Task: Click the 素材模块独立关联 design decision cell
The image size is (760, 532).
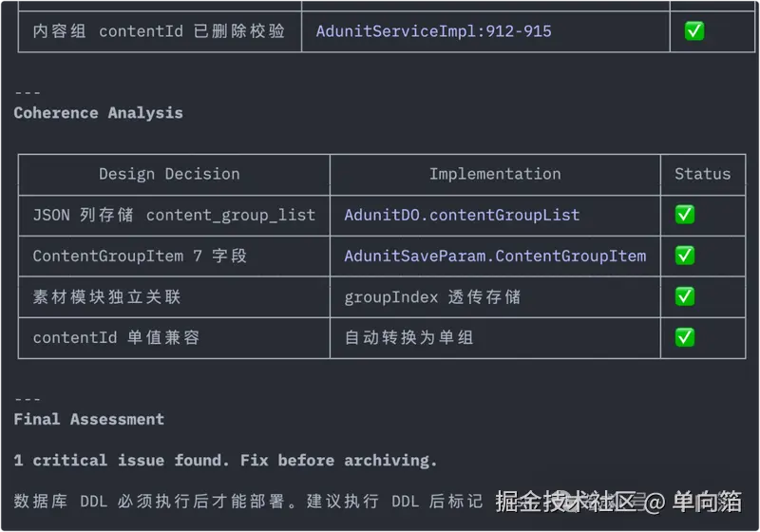Action: click(x=106, y=296)
